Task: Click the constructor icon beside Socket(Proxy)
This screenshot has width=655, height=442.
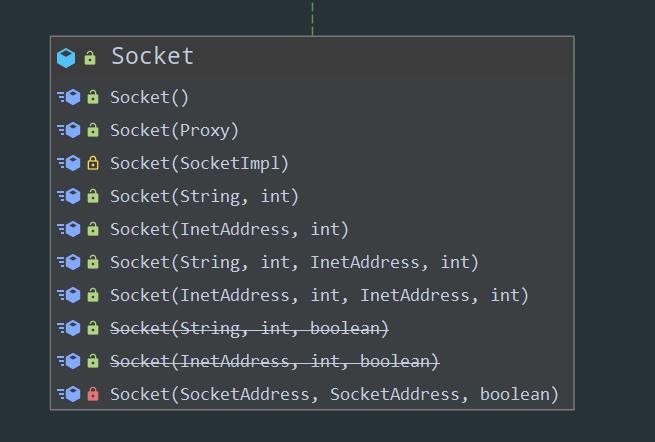Action: (69, 130)
